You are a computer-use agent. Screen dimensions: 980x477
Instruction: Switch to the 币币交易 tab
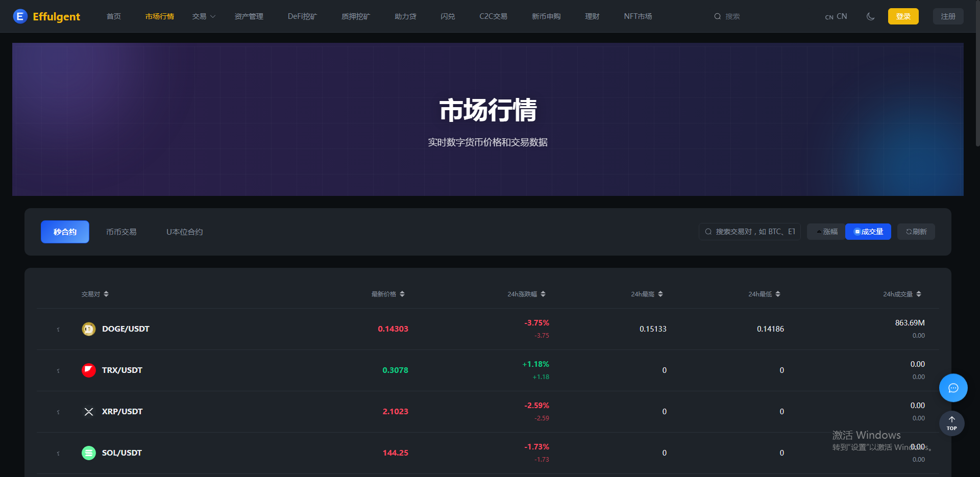click(121, 232)
